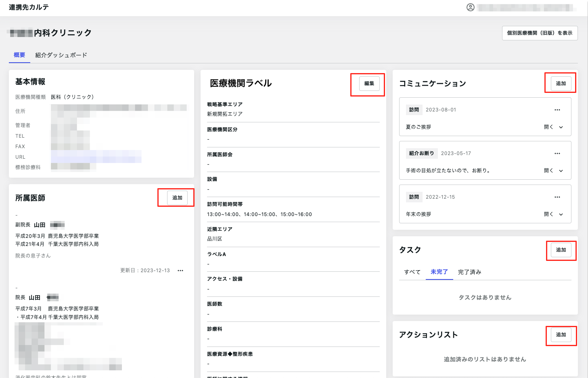The width and height of the screenshot is (588, 378).
Task: Click 追加済みのリストはありません message
Action: pos(485,359)
